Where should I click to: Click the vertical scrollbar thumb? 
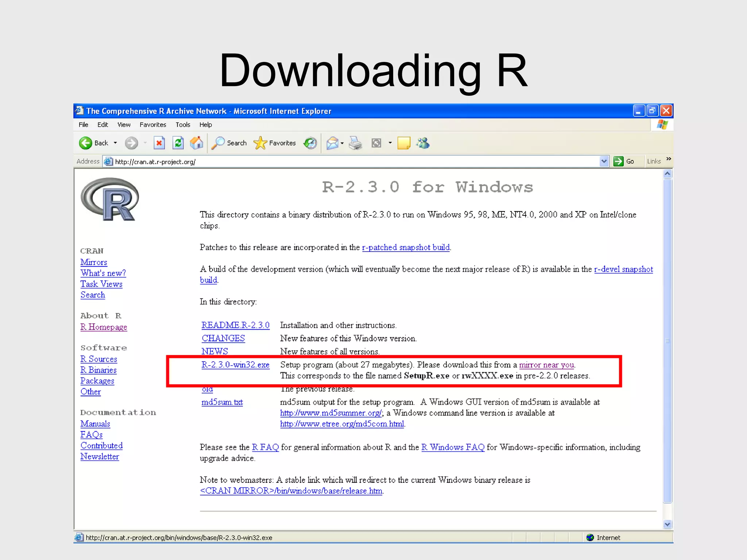point(667,341)
